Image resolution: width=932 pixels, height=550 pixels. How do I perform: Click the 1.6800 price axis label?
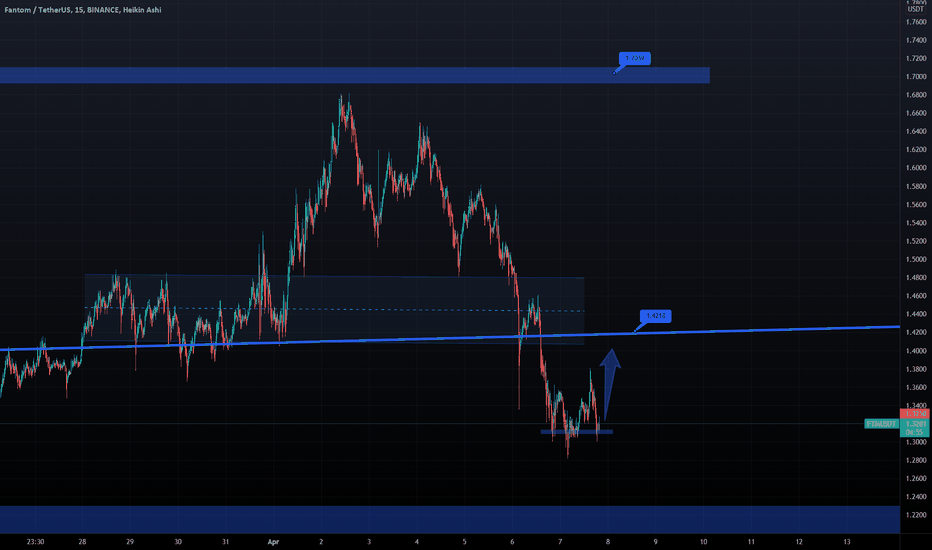click(x=916, y=95)
